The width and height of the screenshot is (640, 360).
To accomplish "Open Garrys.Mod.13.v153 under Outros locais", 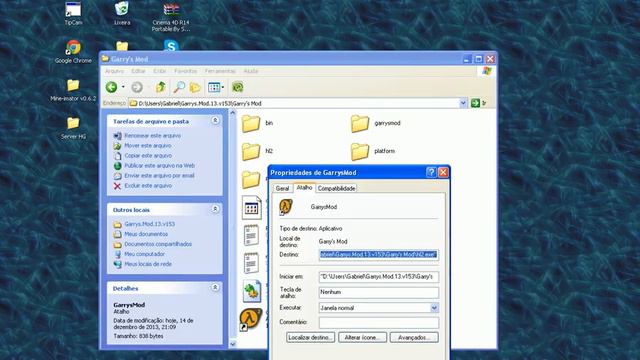I will [x=150, y=224].
